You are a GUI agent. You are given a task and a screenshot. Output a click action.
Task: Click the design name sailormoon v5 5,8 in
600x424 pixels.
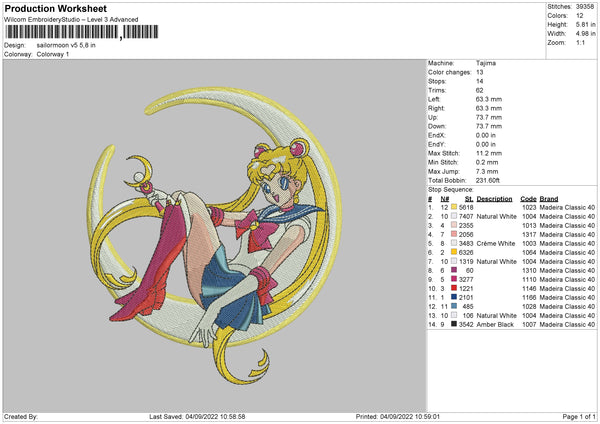click(66, 45)
